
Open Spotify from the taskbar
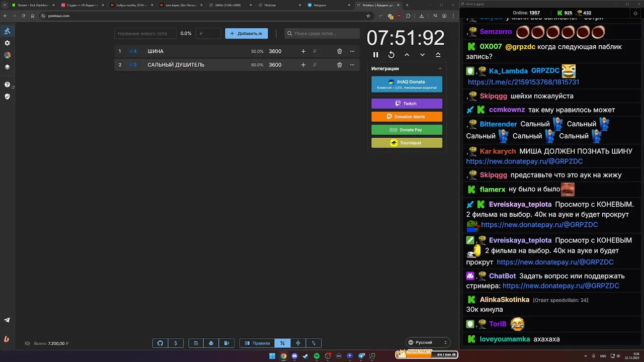(x=316, y=356)
